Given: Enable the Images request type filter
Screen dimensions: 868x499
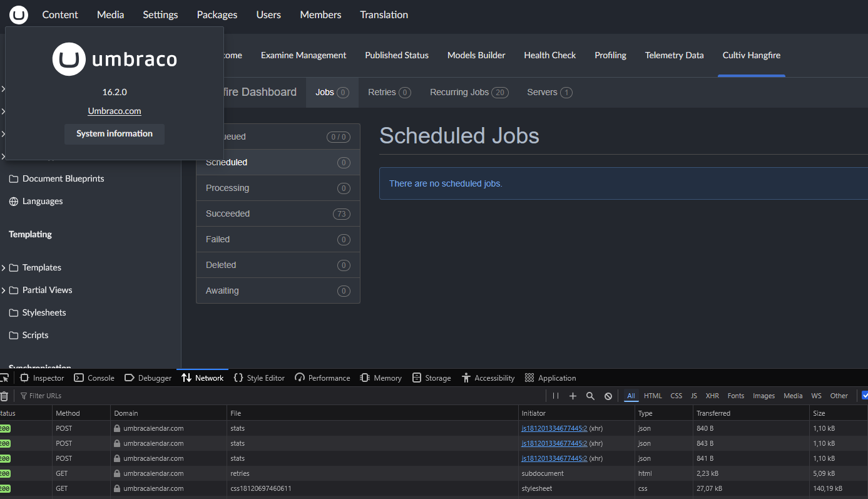Looking at the screenshot, I should [763, 396].
